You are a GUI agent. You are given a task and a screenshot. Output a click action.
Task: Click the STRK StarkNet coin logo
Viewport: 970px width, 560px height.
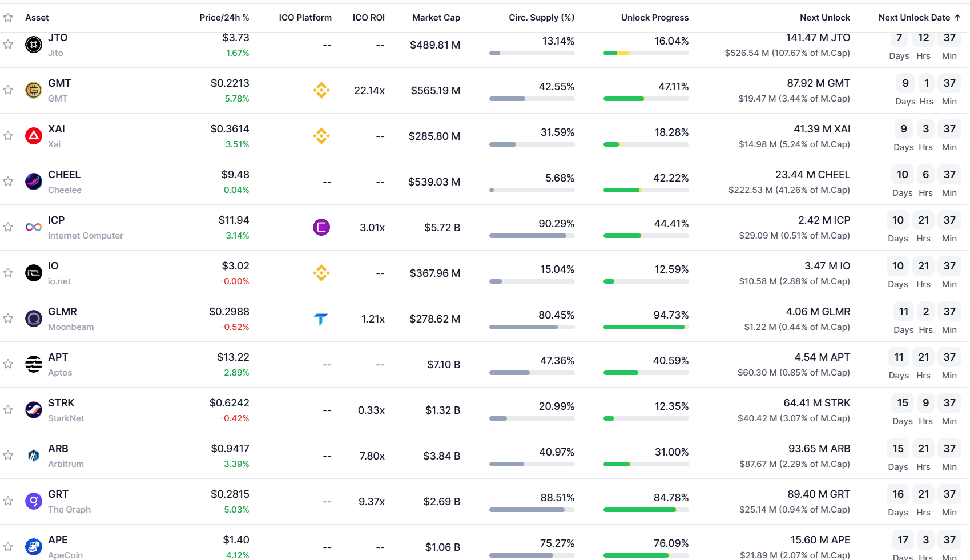pos(34,409)
